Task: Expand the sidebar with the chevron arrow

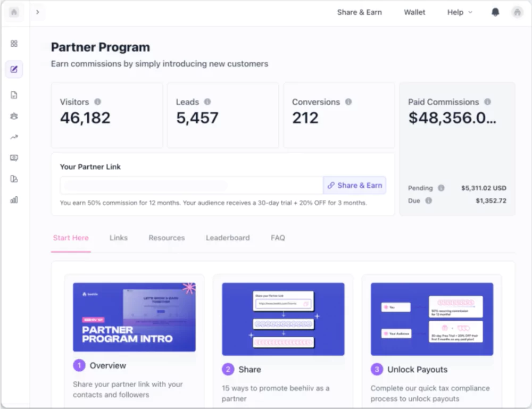Action: click(37, 12)
